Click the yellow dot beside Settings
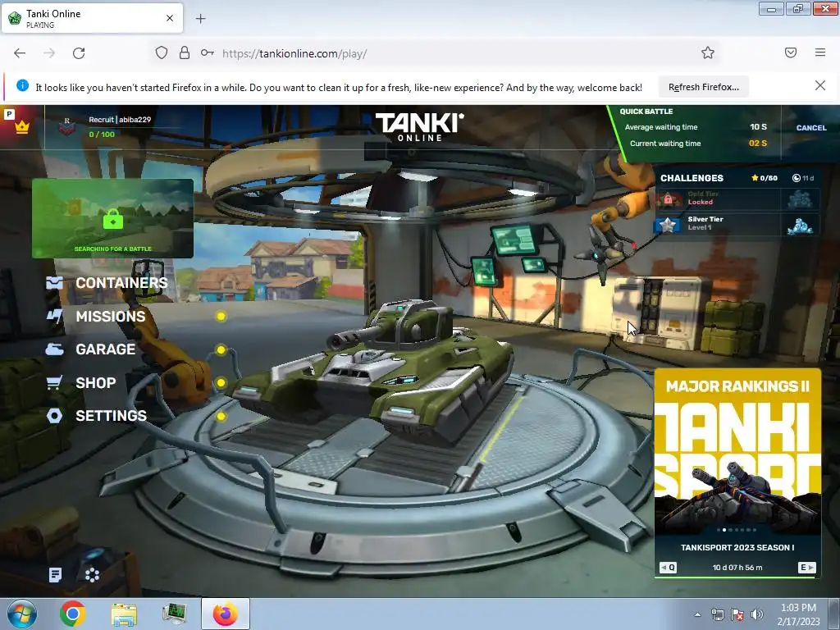The width and height of the screenshot is (840, 630). [x=221, y=416]
